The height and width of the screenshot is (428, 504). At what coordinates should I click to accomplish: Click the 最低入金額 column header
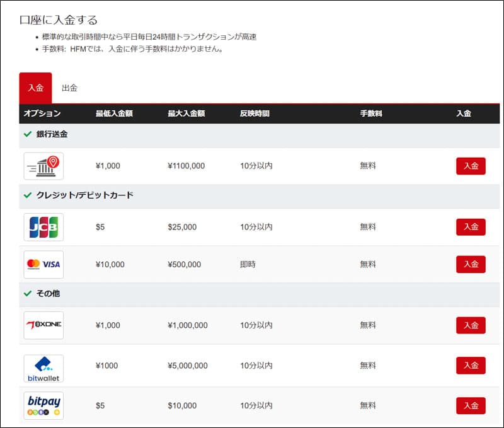114,113
